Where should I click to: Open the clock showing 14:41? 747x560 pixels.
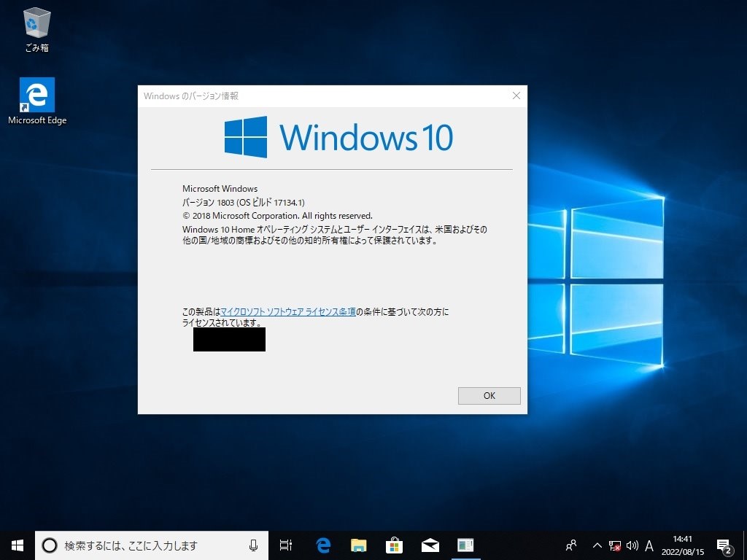click(682, 545)
